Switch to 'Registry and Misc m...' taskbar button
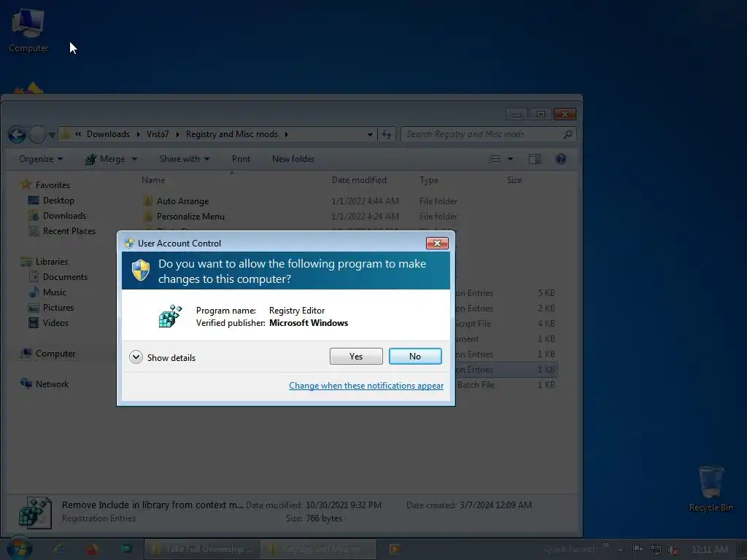Screen dimensions: 747x560 tap(318, 549)
